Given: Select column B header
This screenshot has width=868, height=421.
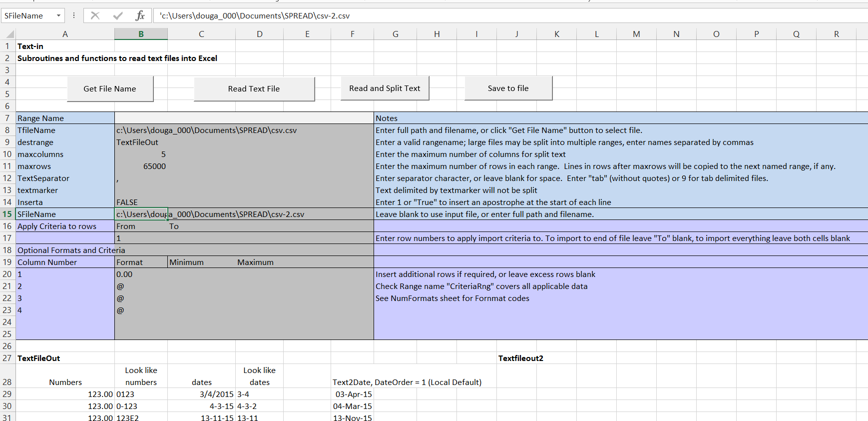Looking at the screenshot, I should (x=141, y=34).
